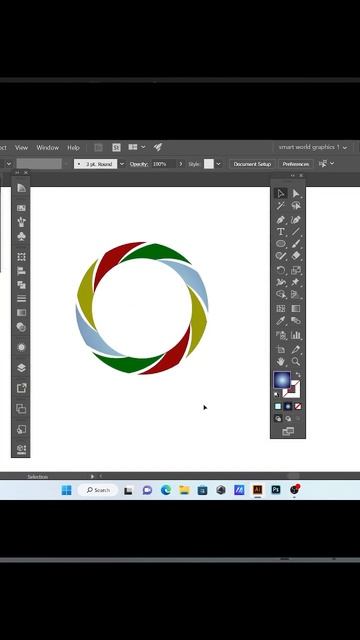Select the Mesh tool
The height and width of the screenshot is (640, 360).
click(x=281, y=309)
